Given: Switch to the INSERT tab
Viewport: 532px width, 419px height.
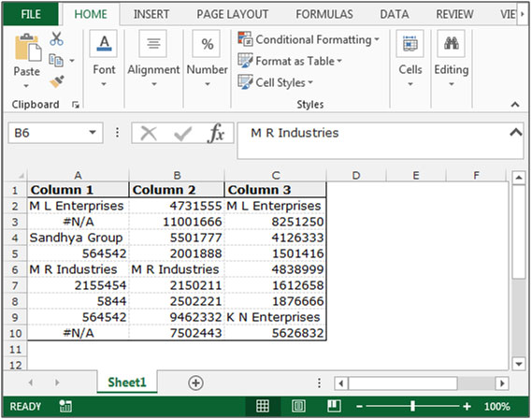Looking at the screenshot, I should click(x=151, y=14).
